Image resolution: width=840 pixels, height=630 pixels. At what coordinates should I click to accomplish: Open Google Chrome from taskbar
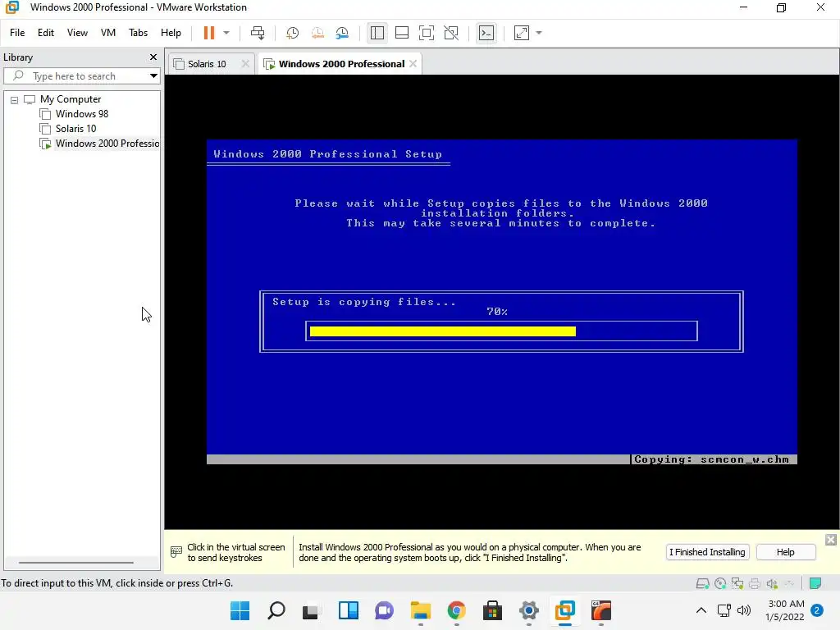[x=456, y=610]
